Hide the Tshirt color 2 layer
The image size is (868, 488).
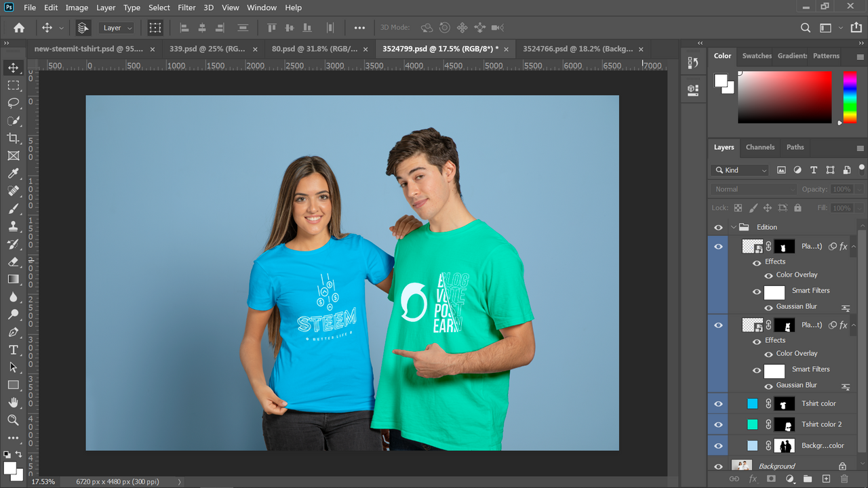[x=718, y=425]
